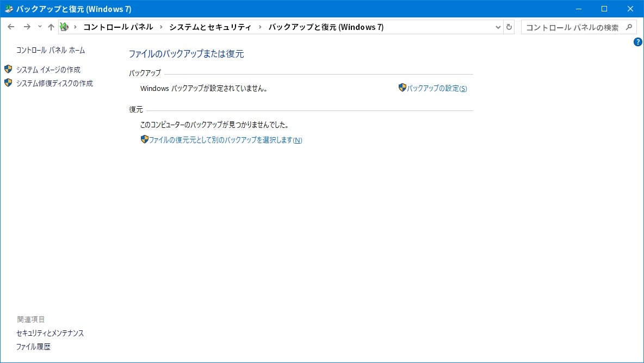The height and width of the screenshot is (363, 644).
Task: Click the Back navigation arrow
Action: pyautogui.click(x=11, y=27)
